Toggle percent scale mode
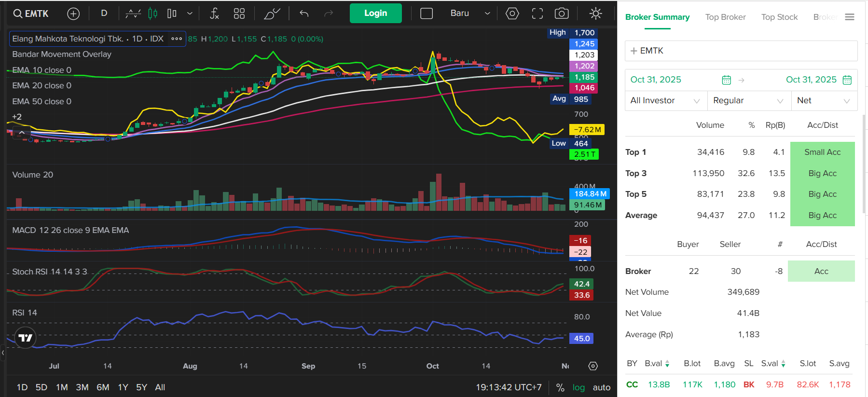 point(560,387)
